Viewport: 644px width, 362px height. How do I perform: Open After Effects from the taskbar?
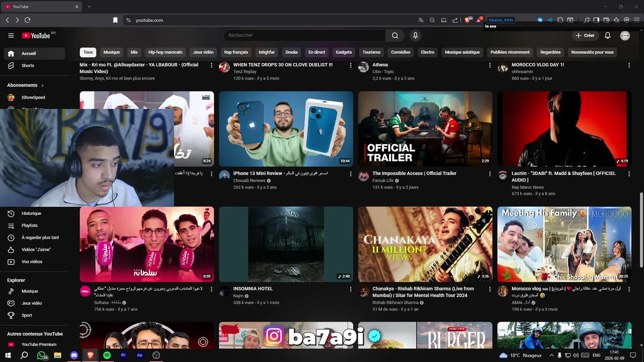click(x=140, y=355)
